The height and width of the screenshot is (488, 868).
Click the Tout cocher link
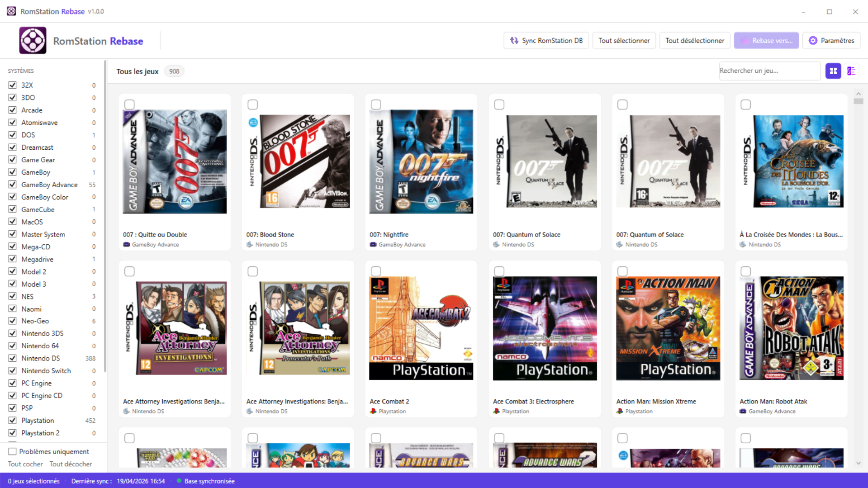[25, 464]
